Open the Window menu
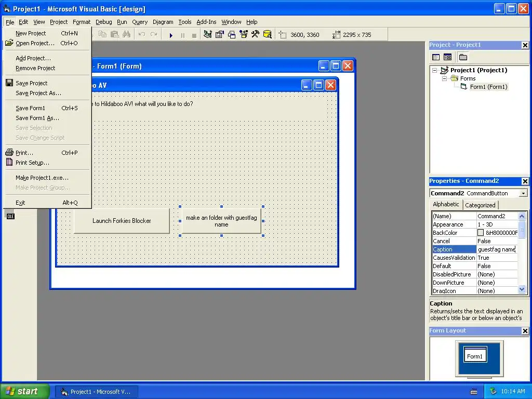Screen dimensions: 532x399 click(x=231, y=22)
